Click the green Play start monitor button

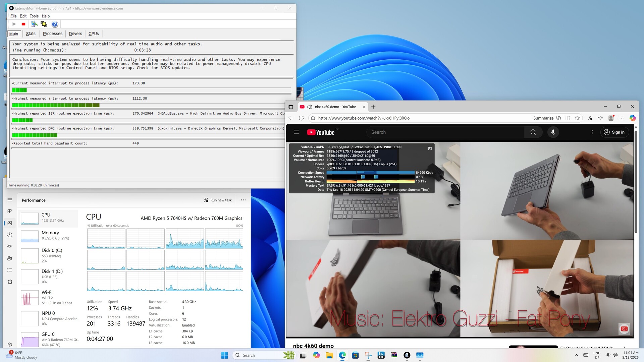[14, 24]
